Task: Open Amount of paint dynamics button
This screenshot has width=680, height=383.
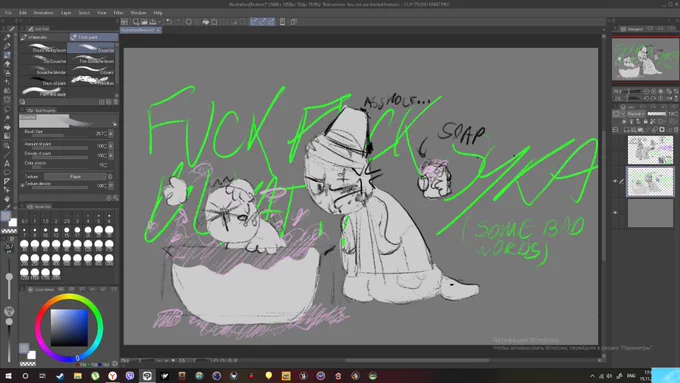Action: click(111, 146)
